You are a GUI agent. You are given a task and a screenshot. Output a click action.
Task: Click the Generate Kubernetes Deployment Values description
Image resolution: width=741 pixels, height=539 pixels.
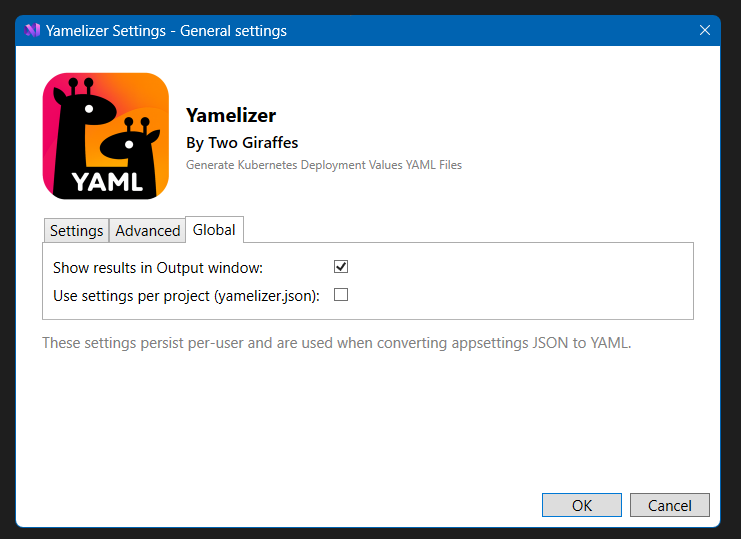324,165
